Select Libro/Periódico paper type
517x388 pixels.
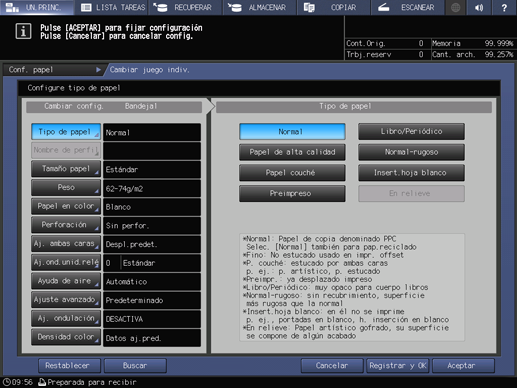point(411,131)
